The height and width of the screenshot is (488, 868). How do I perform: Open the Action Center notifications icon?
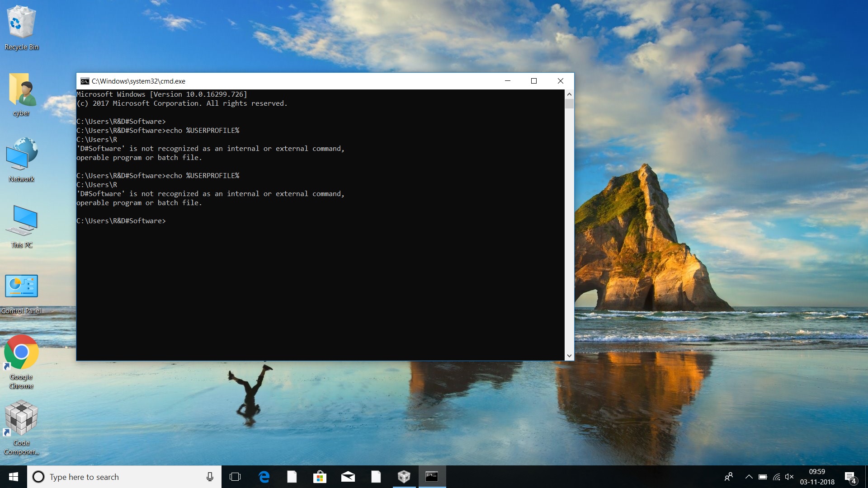click(850, 477)
